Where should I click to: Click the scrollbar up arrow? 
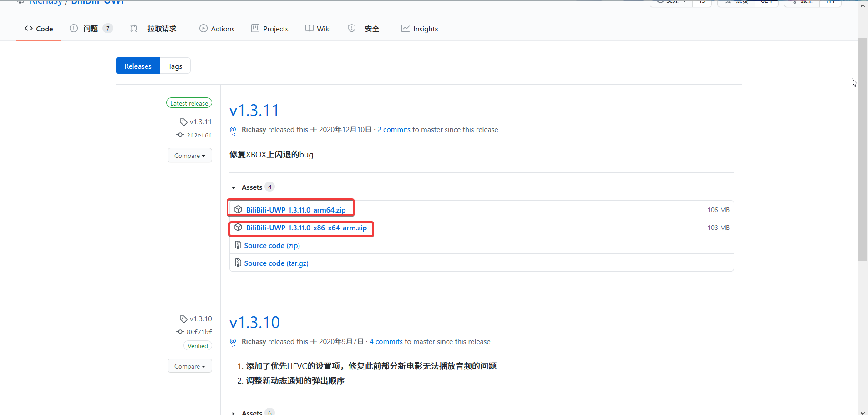pos(863,5)
